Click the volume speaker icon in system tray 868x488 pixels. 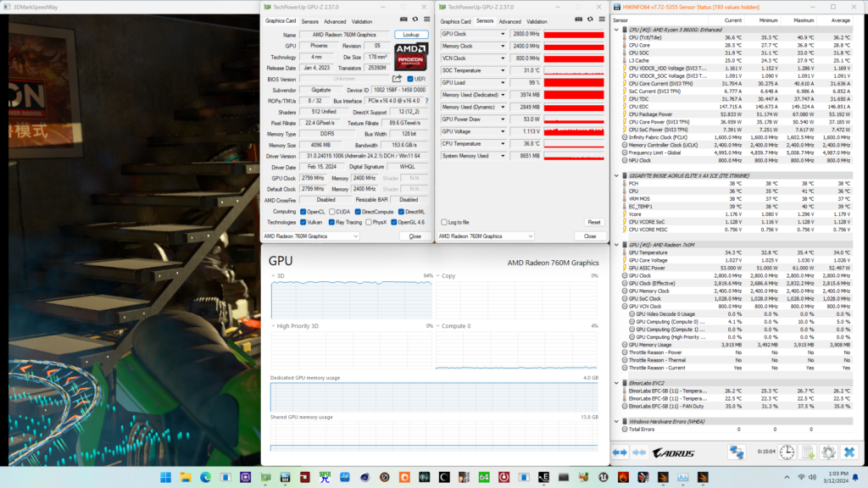pos(812,477)
